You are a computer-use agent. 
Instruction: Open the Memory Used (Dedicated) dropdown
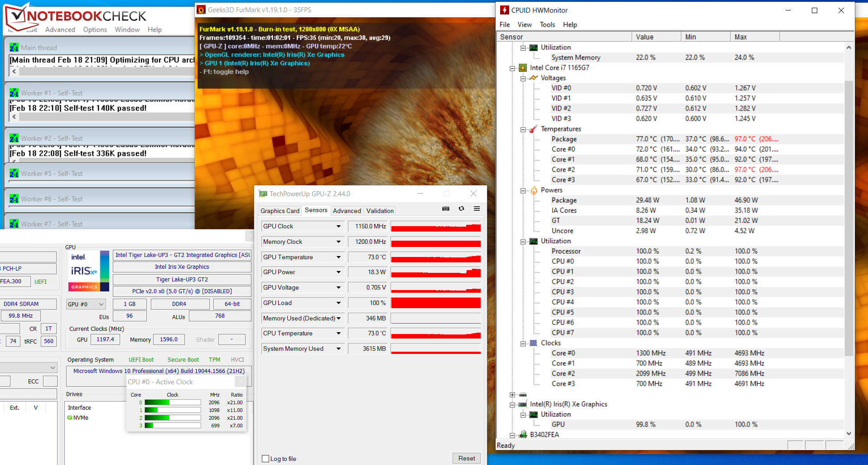point(338,318)
